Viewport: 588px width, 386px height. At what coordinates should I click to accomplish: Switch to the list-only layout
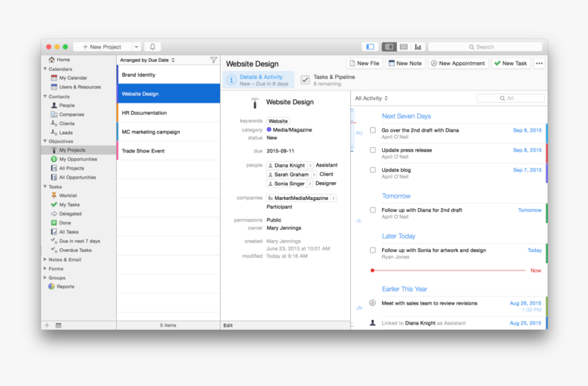[x=403, y=47]
